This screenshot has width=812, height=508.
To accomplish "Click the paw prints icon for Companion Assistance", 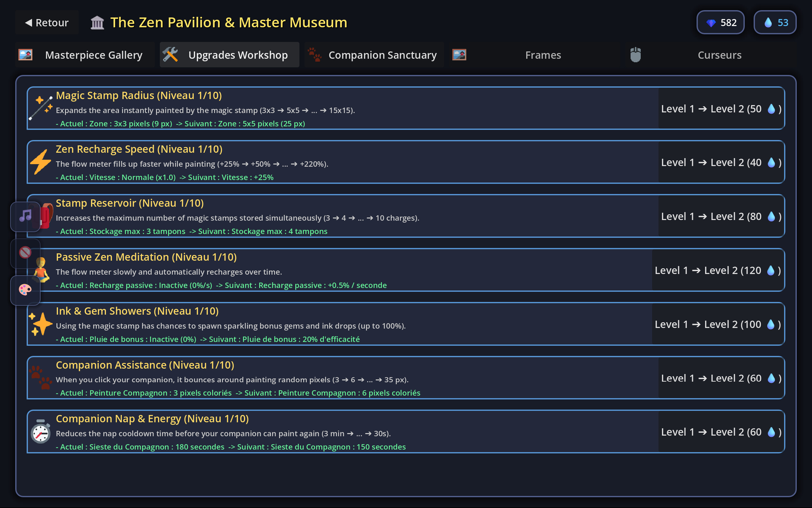I will tap(41, 378).
